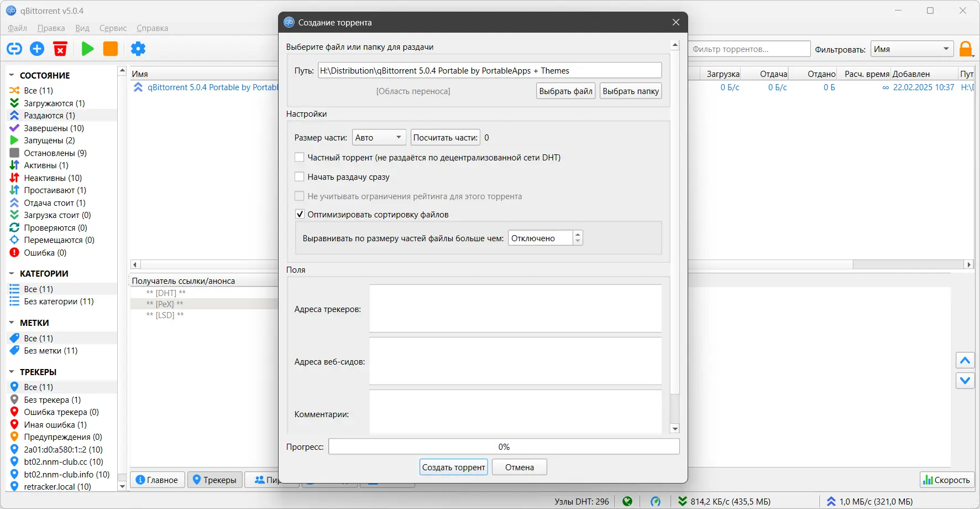Click the orange lock interface icon

966,49
